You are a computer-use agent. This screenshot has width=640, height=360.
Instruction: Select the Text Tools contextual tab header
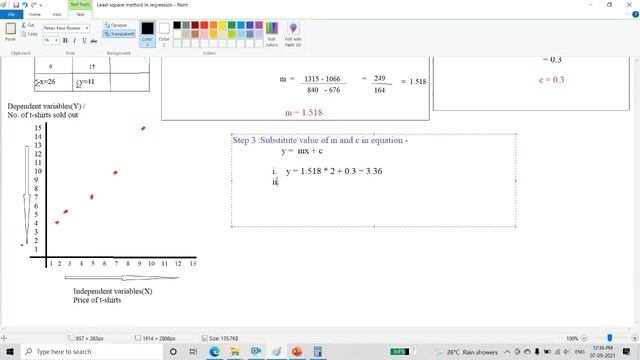pyautogui.click(x=80, y=4)
